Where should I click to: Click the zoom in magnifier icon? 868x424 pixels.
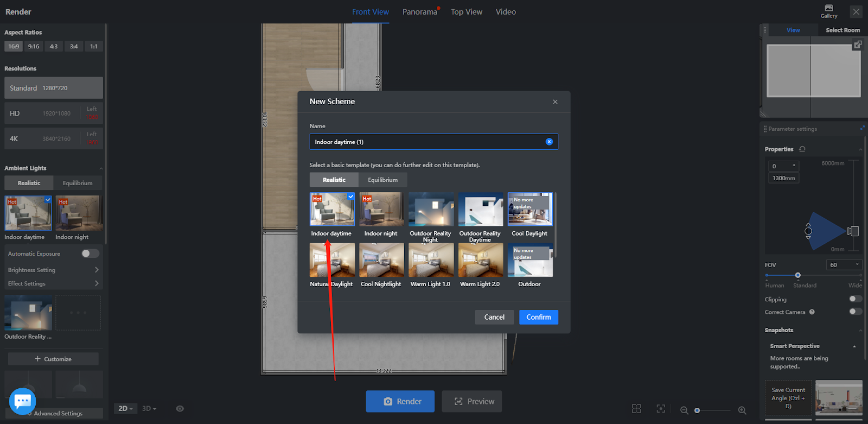tap(742, 410)
